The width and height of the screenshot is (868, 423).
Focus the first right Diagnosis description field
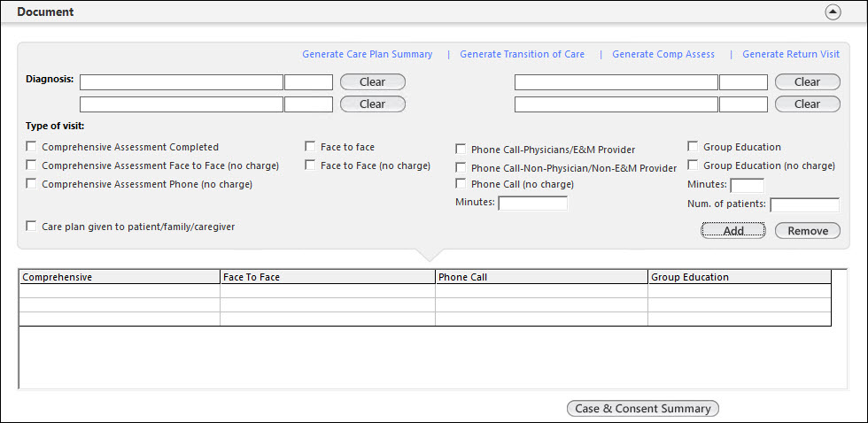coord(616,82)
